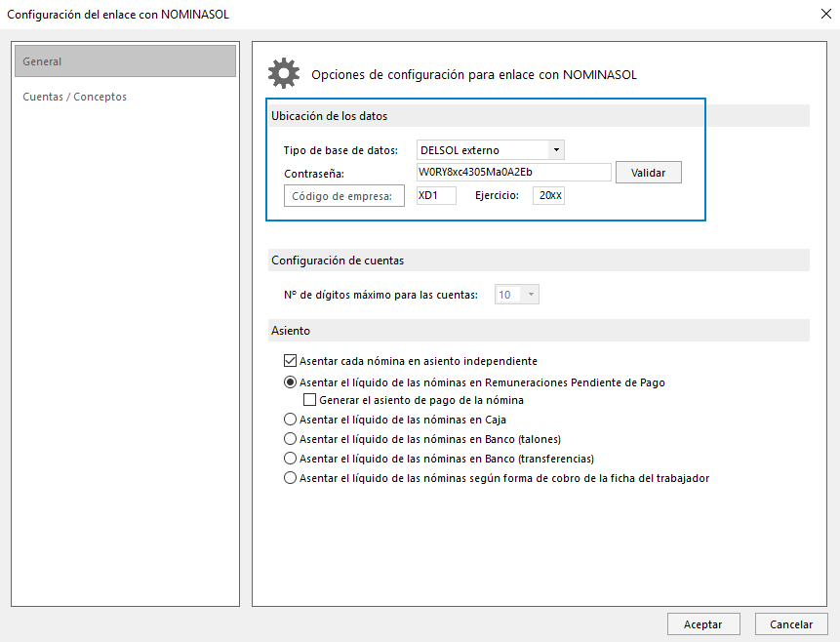Screen dimensions: 840x642
Task: Select the General section in sidebar
Action: [x=125, y=61]
